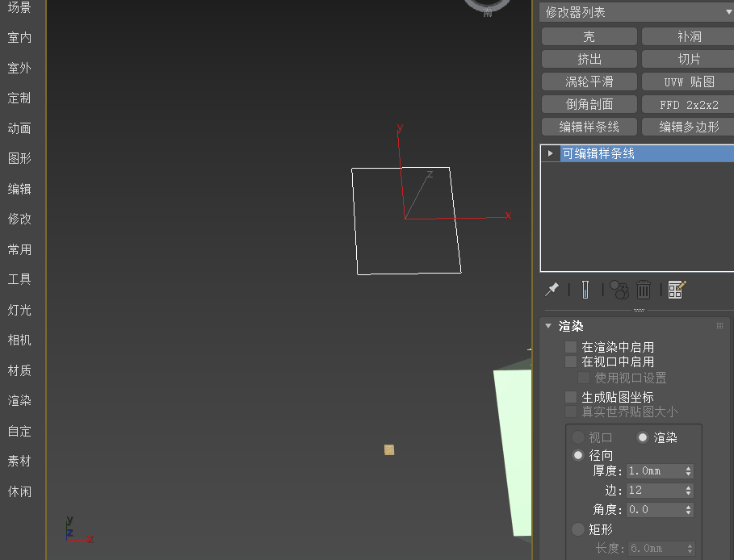Image resolution: width=734 pixels, height=560 pixels.
Task: Apply the 切片 modifier button
Action: 688,59
